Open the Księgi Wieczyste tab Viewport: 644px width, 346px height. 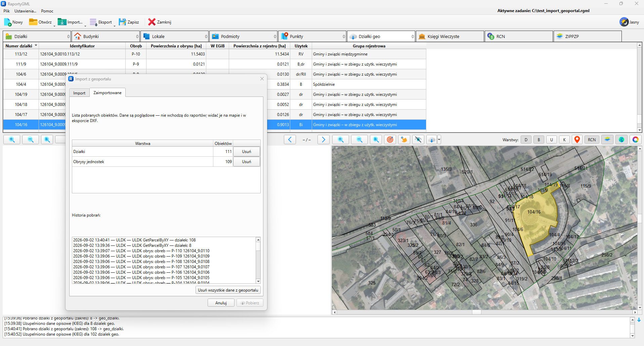[450, 36]
